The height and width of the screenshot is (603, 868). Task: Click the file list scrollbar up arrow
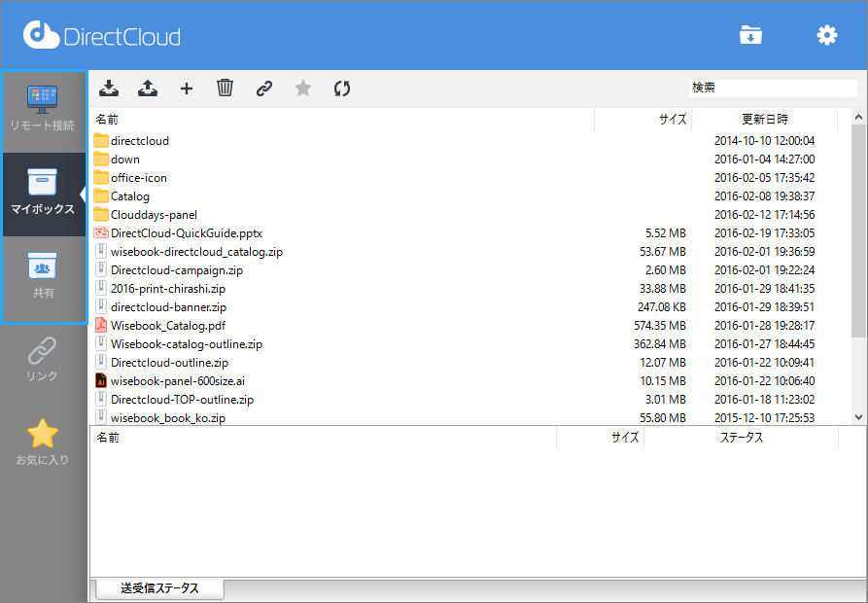858,117
